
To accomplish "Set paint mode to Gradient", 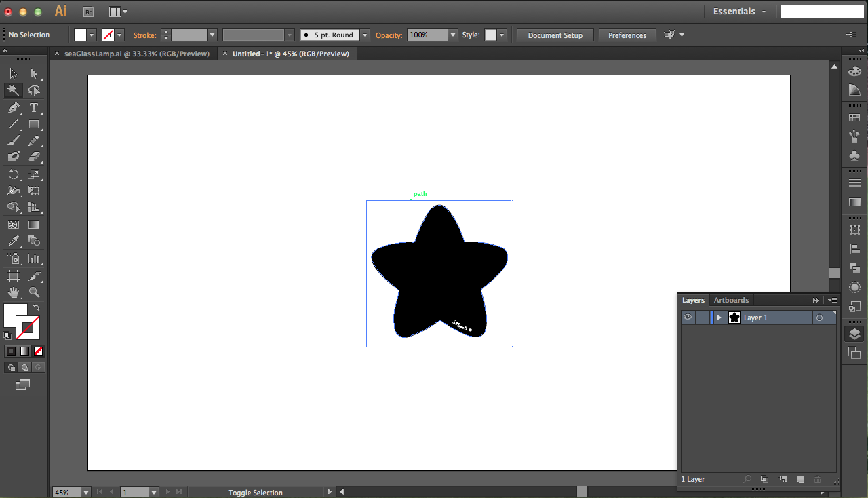I will pyautogui.click(x=24, y=351).
